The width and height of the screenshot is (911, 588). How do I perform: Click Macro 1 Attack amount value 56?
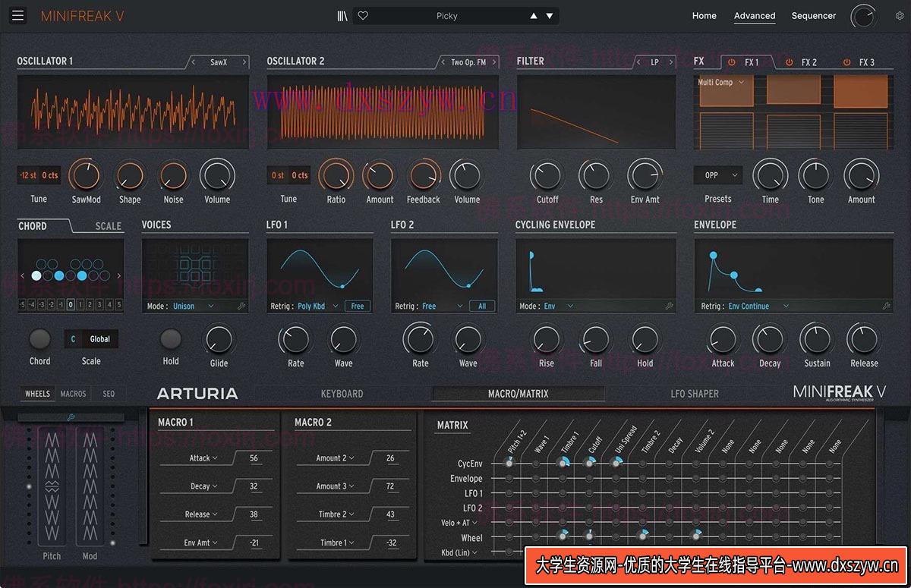pyautogui.click(x=254, y=458)
